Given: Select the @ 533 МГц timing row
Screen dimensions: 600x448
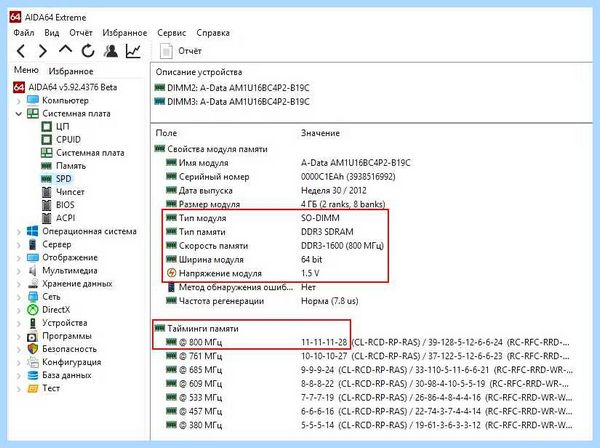Looking at the screenshot, I should tap(369, 397).
